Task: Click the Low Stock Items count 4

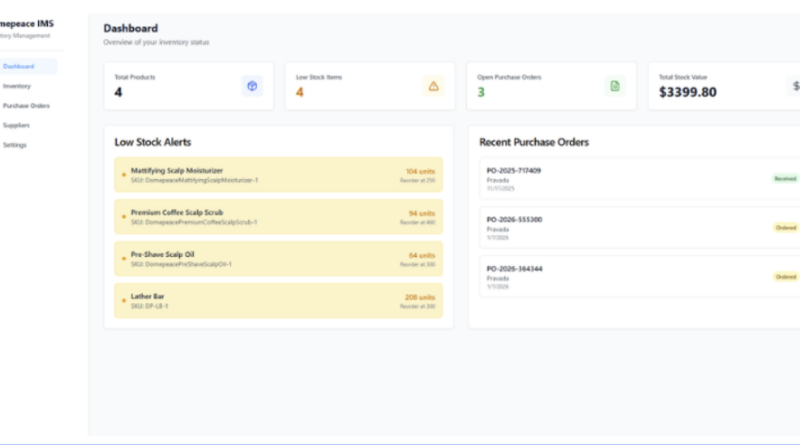Action: 299,92
